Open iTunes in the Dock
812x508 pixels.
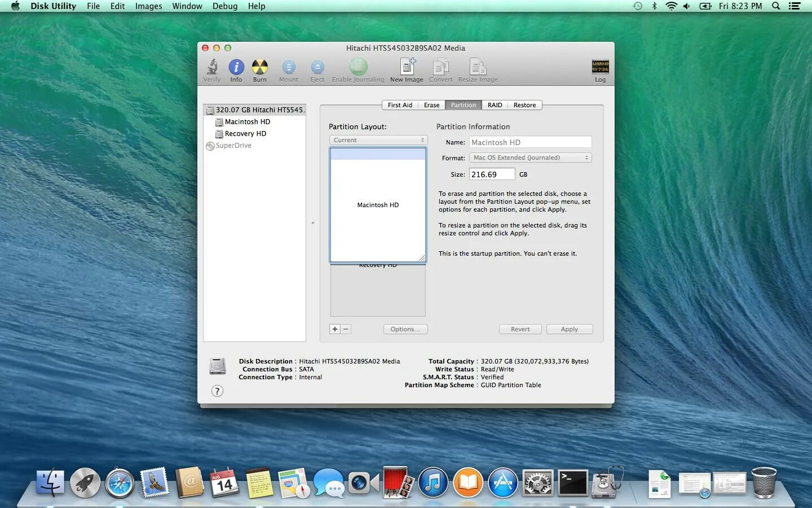[433, 483]
